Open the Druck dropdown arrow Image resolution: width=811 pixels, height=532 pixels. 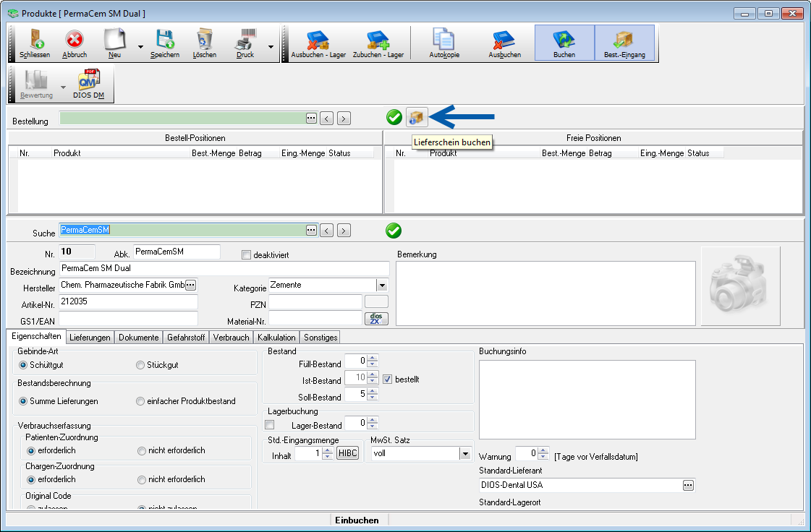pyautogui.click(x=271, y=46)
